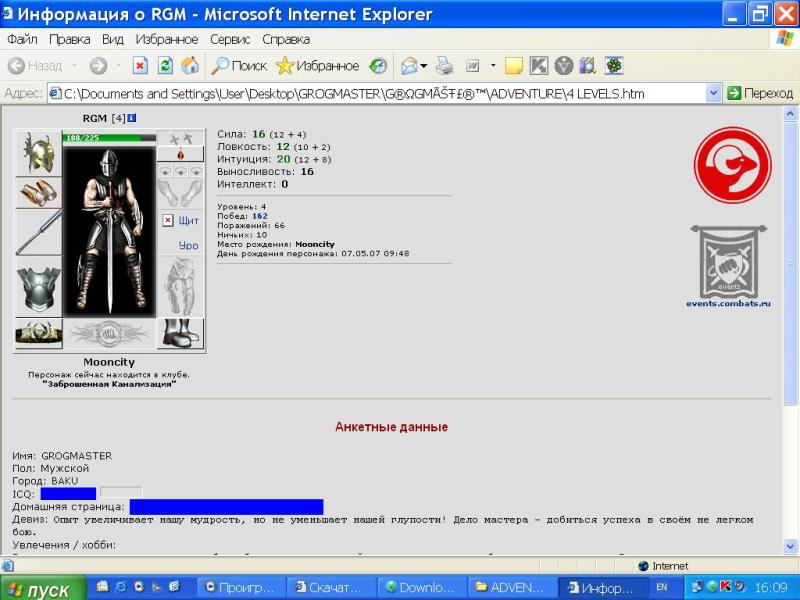800x600 pixels.
Task: Refresh the page with Refresh icon
Action: tap(165, 66)
